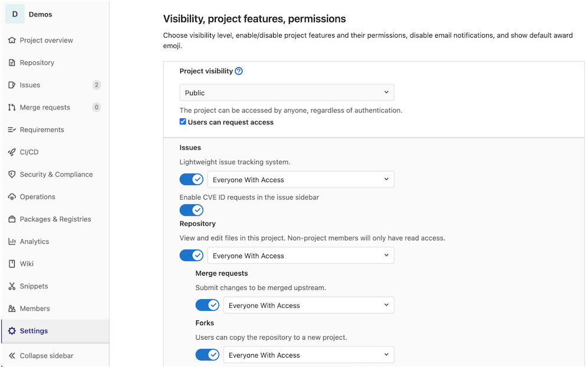Image resolution: width=588 pixels, height=367 pixels.
Task: Turn off the Forks feature toggle
Action: point(207,355)
